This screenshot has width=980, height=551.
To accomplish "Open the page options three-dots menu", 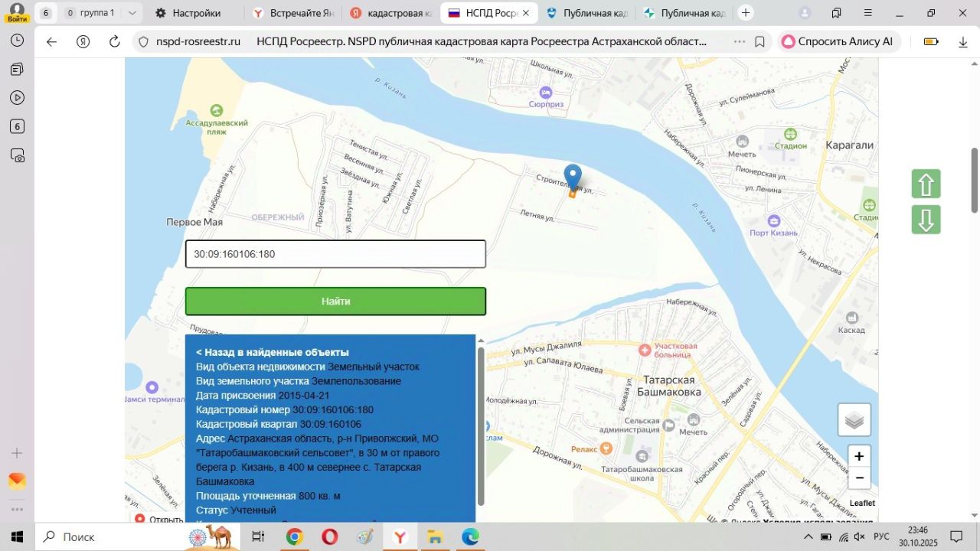I will pyautogui.click(x=739, y=42).
